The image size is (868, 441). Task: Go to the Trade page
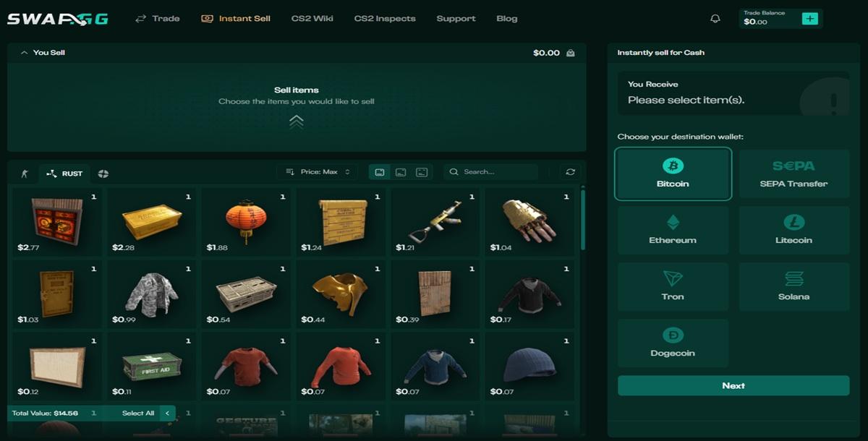(157, 19)
